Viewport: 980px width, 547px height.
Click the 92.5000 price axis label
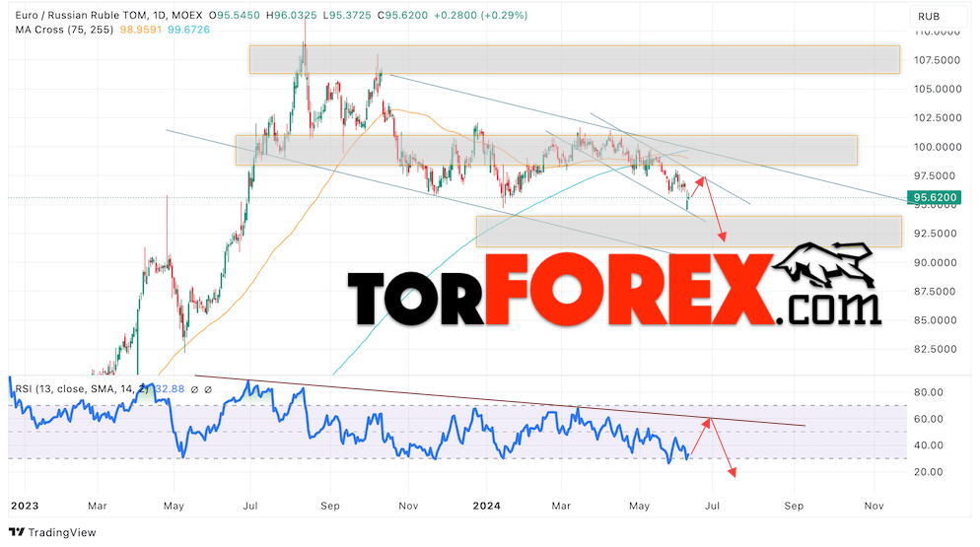pyautogui.click(x=937, y=234)
